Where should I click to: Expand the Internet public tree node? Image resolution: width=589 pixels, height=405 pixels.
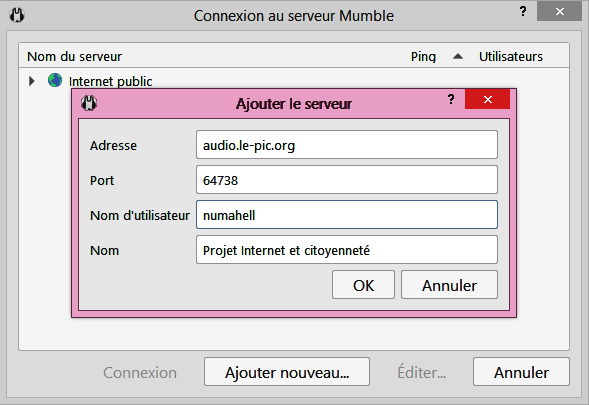pyautogui.click(x=32, y=81)
